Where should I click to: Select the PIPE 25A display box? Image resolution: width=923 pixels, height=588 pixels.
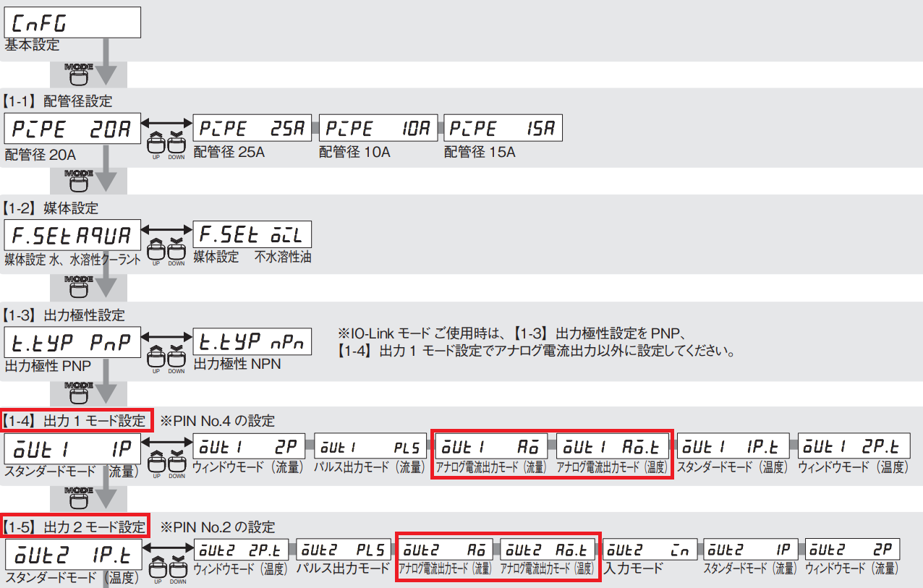click(x=252, y=129)
